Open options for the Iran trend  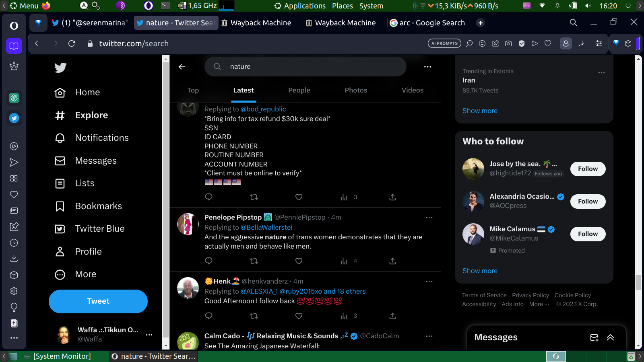coord(601,73)
